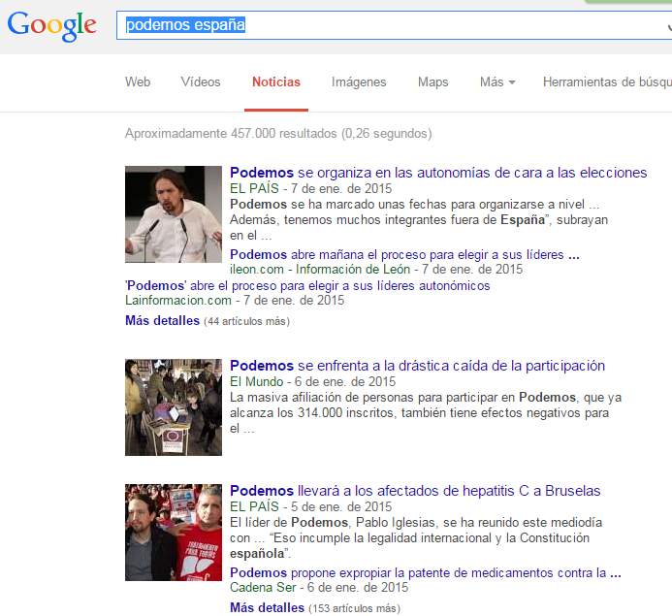The image size is (672, 616).
Task: Open the Imágenes tab
Action: click(359, 81)
